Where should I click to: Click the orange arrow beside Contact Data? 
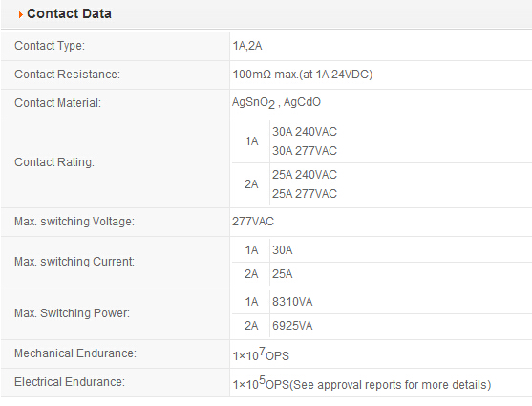click(21, 14)
